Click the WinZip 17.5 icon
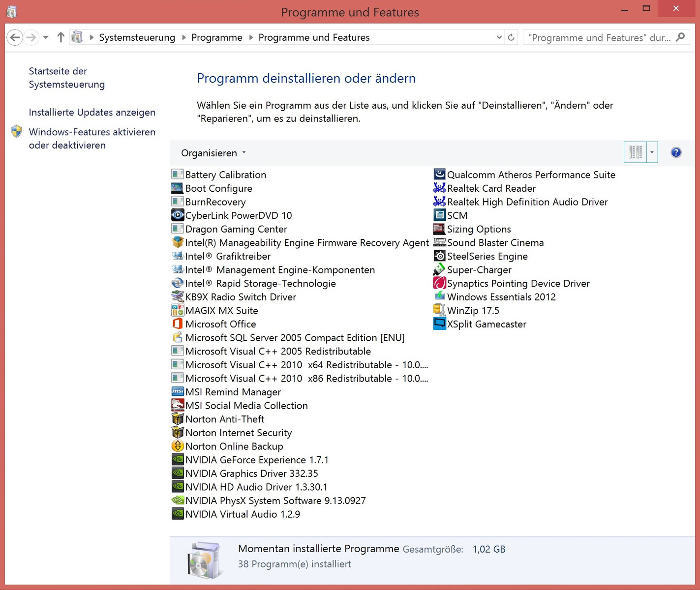 pos(439,310)
